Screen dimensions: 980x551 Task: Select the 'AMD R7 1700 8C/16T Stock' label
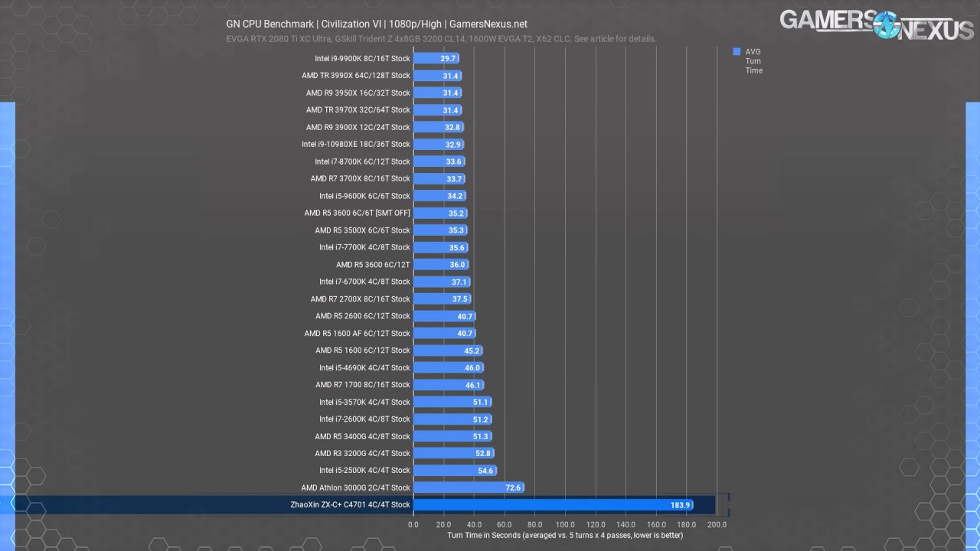[x=363, y=385]
